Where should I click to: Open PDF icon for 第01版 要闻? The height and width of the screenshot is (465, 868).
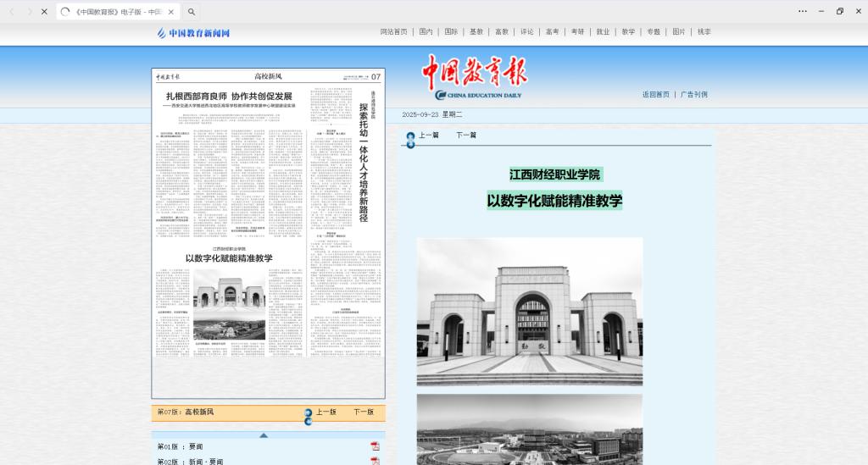coord(375,446)
